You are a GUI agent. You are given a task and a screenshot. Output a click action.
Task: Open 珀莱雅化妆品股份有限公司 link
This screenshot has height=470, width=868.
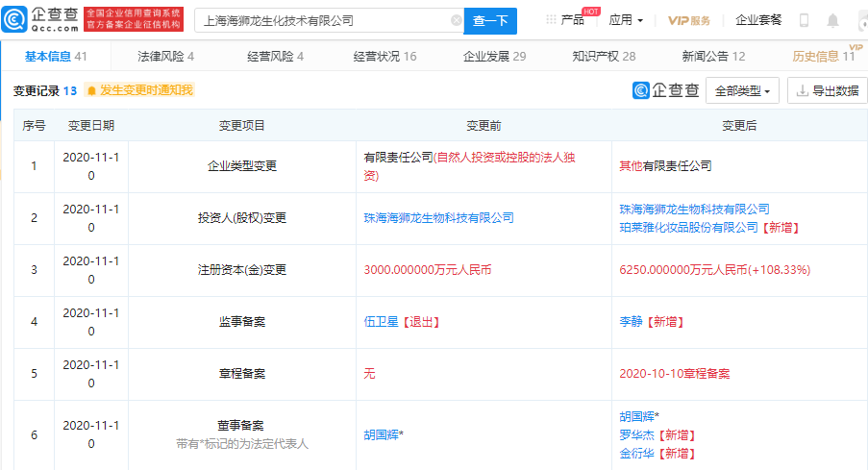[x=689, y=228]
